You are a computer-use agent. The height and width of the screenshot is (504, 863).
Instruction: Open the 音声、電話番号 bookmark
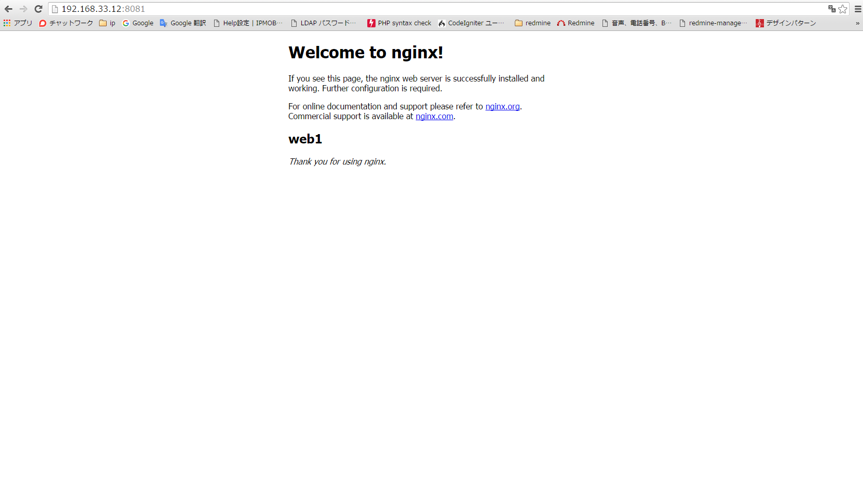(638, 23)
